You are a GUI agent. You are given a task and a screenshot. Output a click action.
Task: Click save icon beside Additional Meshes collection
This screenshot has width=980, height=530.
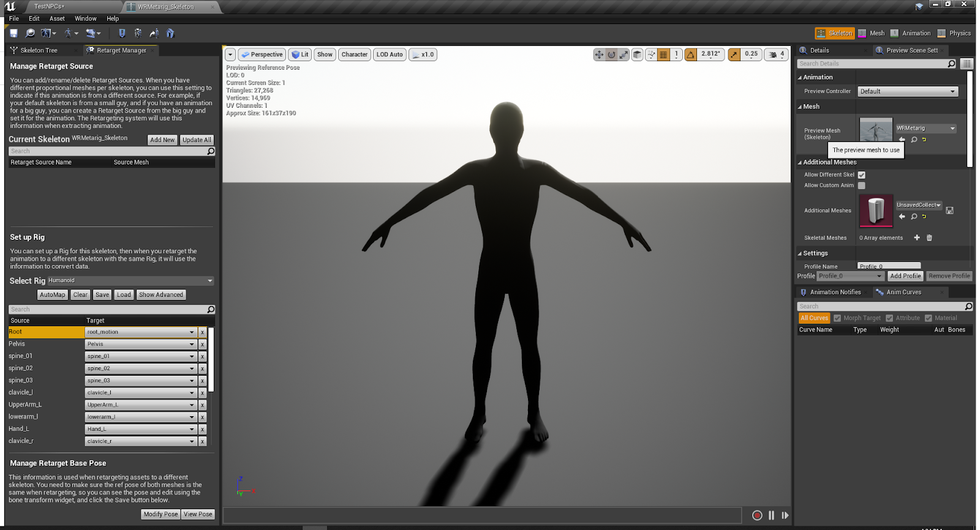point(949,211)
